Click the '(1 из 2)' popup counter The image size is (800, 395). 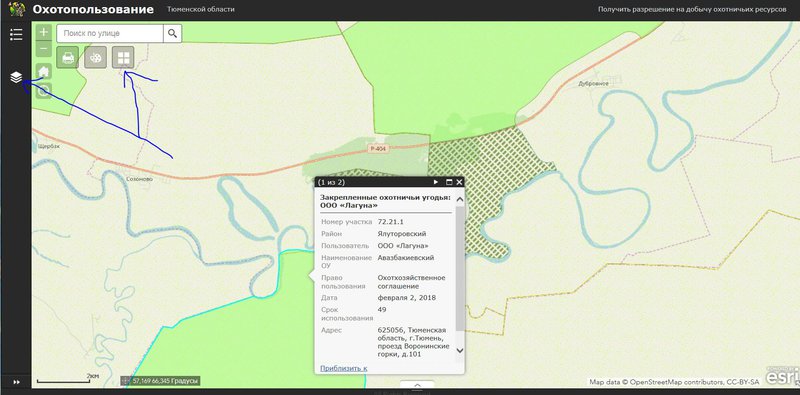tap(332, 182)
